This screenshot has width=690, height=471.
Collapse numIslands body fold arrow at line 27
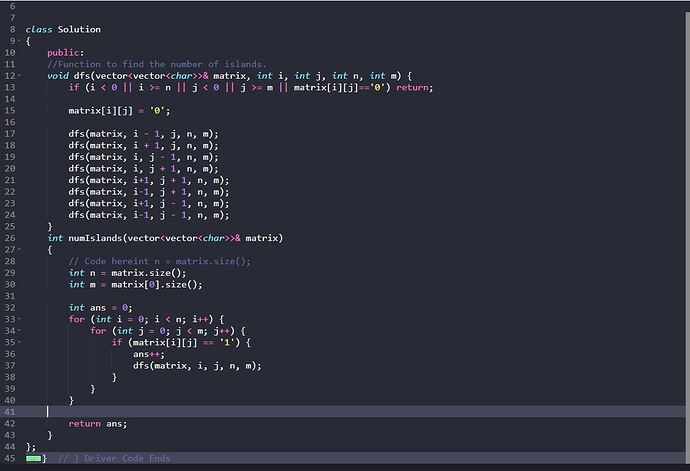pos(19,250)
